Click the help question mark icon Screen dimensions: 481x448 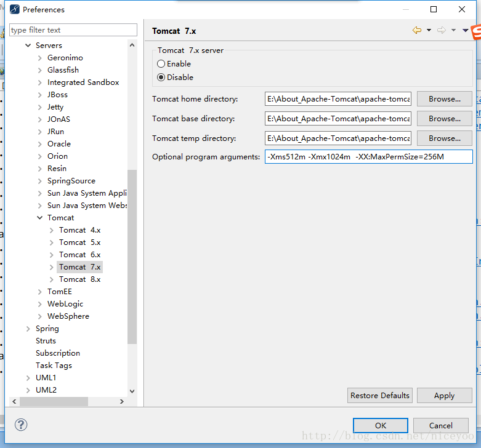(x=21, y=425)
